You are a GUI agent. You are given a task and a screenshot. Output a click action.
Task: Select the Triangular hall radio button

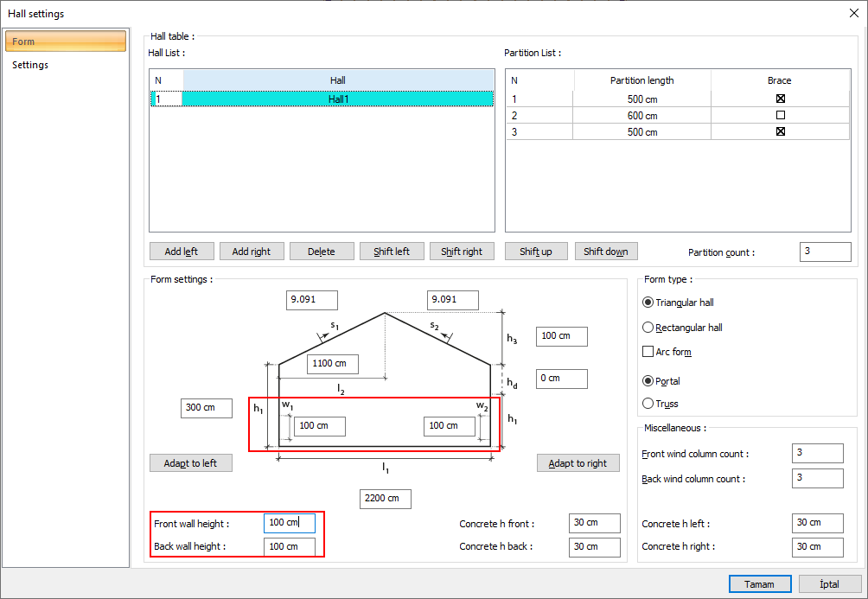click(648, 303)
